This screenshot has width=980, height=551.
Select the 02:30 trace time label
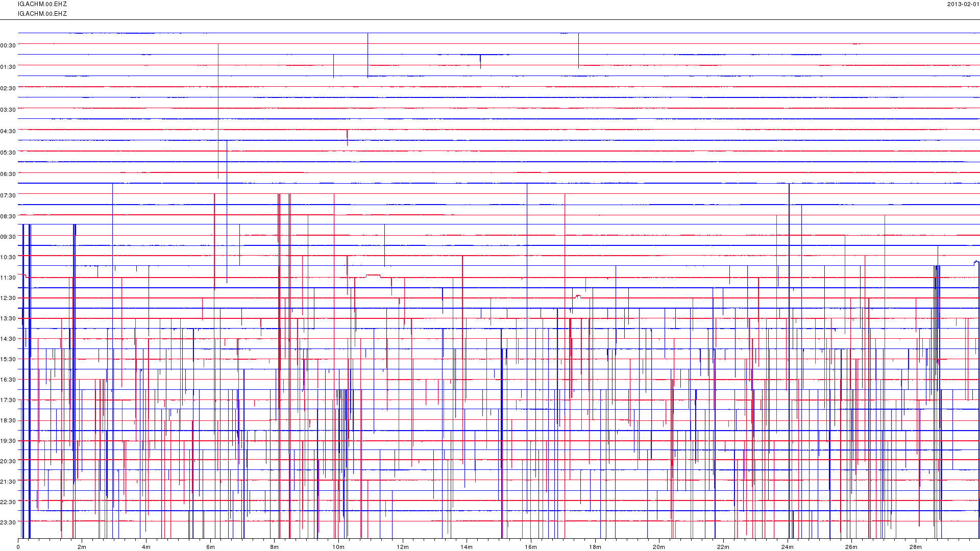[8, 88]
